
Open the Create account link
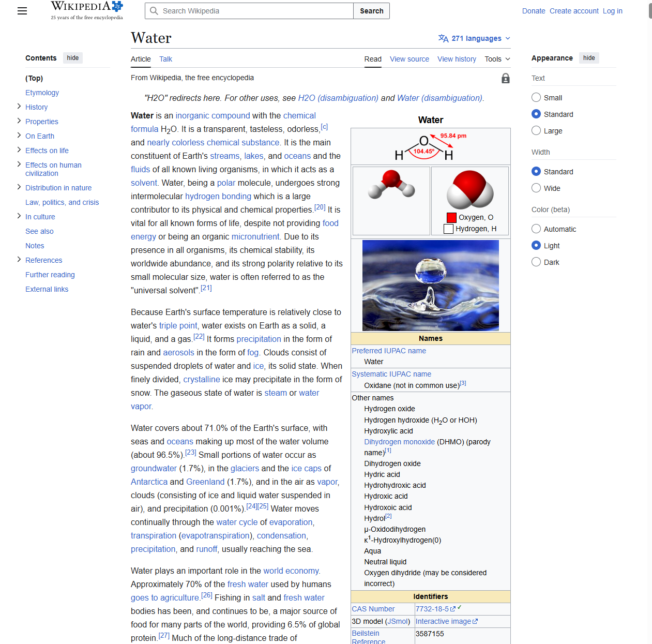click(x=574, y=11)
